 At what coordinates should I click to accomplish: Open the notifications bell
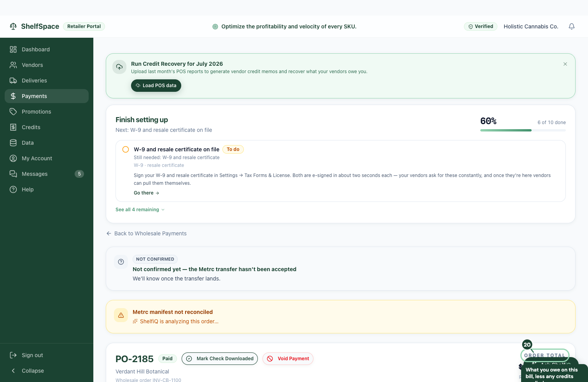point(572,26)
